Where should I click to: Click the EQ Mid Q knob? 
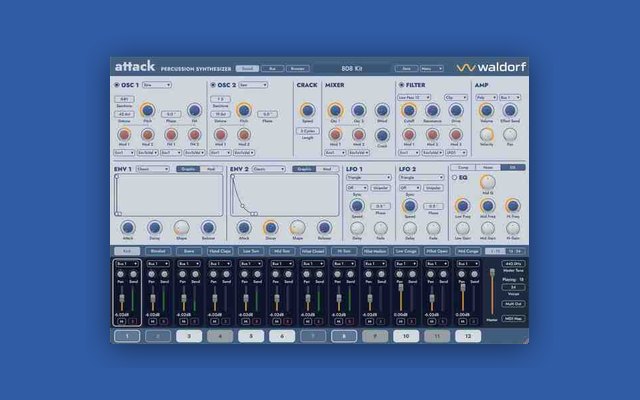pyautogui.click(x=487, y=182)
